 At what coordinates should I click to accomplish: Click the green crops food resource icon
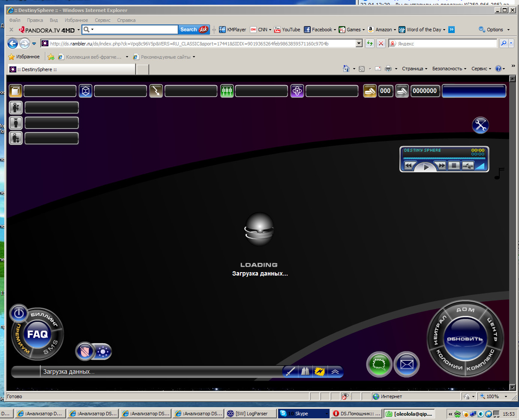(227, 91)
